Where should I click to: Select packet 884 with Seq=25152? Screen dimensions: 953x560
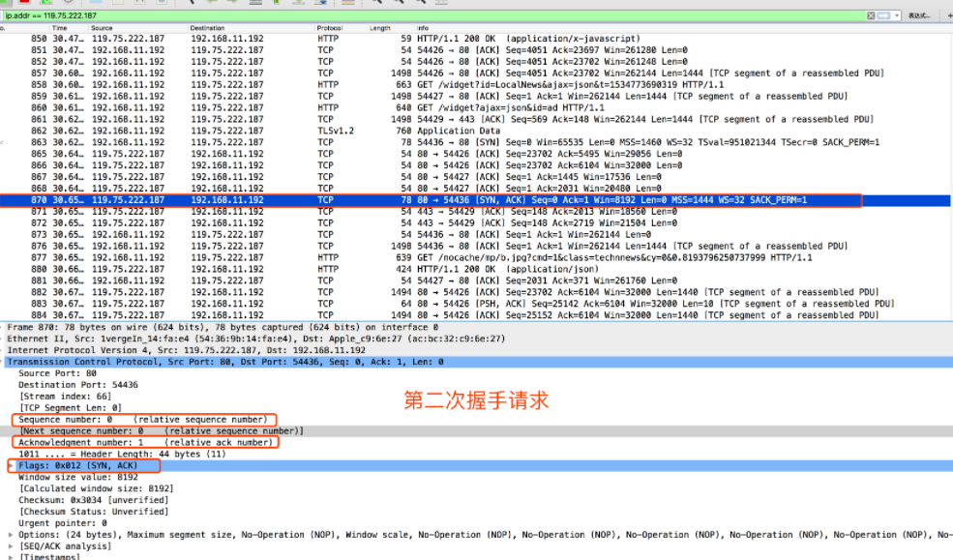coord(476,316)
